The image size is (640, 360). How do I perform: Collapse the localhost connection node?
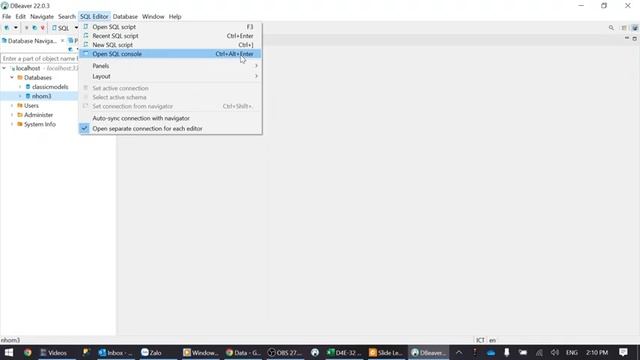pyautogui.click(x=4, y=68)
